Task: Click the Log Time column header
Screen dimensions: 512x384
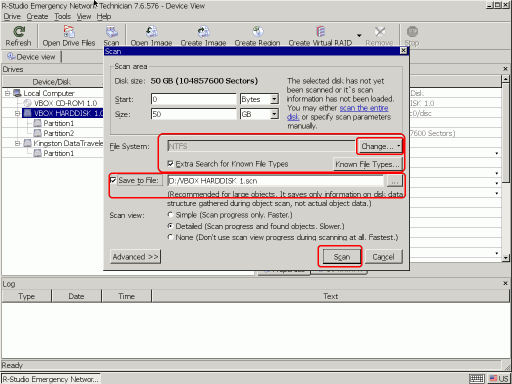Action: 126,296
